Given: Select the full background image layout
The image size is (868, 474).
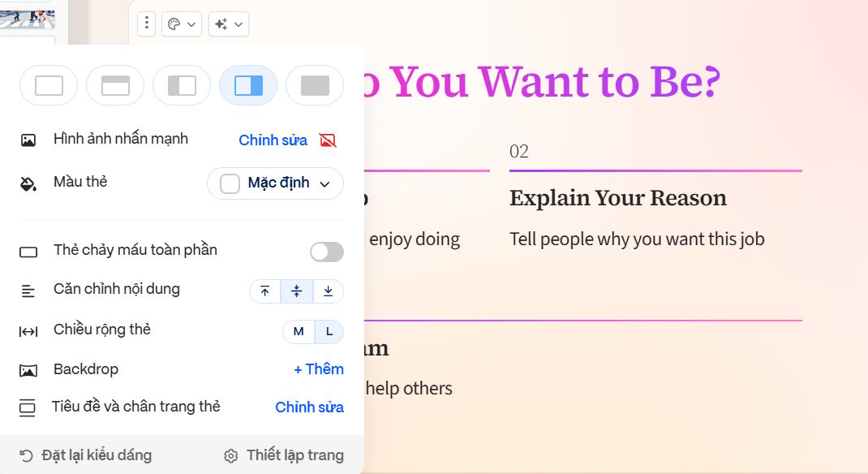Looking at the screenshot, I should pyautogui.click(x=315, y=85).
